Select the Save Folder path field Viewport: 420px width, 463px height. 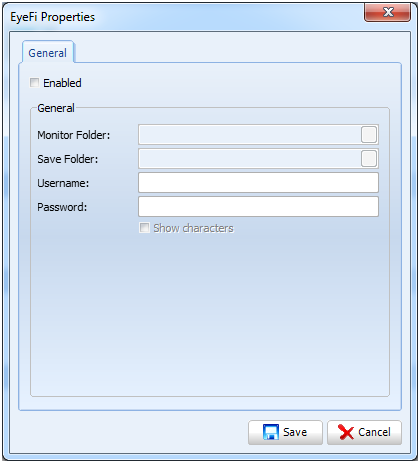[249, 159]
